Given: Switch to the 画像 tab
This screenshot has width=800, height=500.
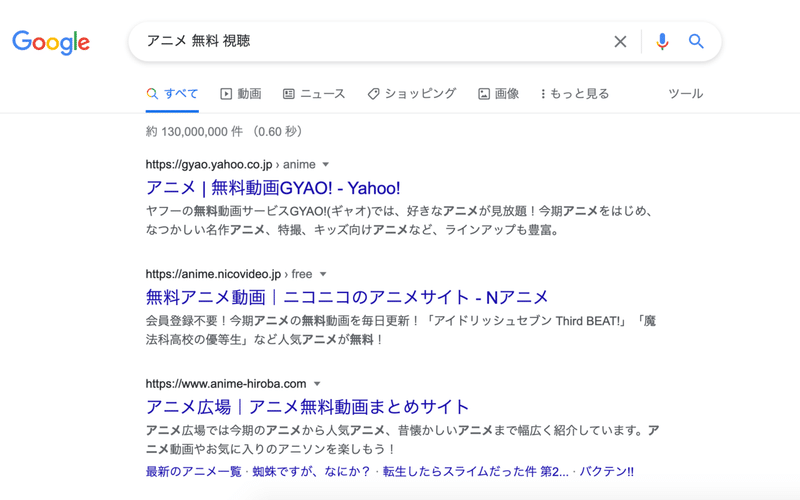Looking at the screenshot, I should (498, 94).
